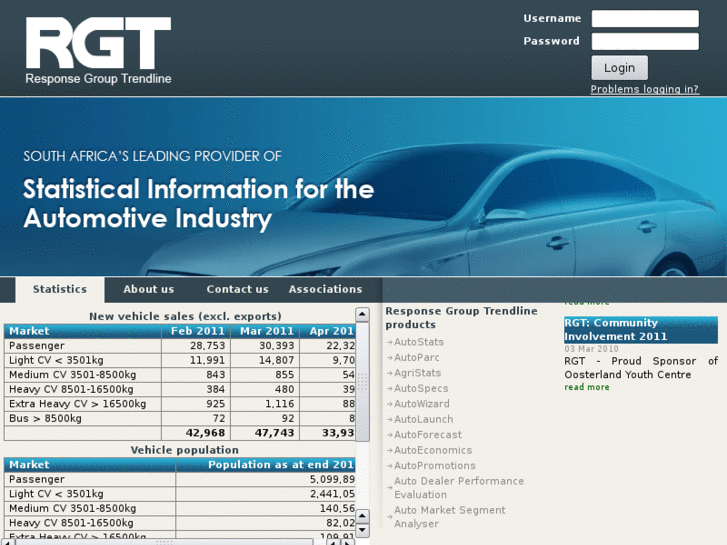Click the value 14,807 cell

[265, 360]
